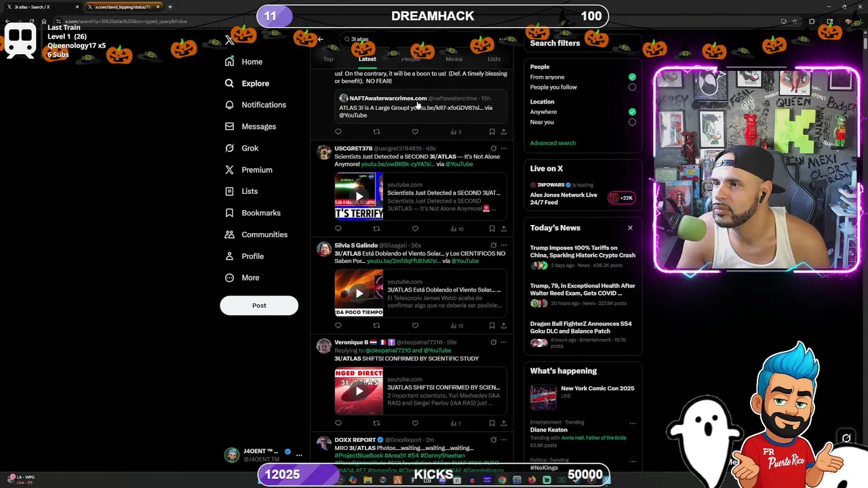The height and width of the screenshot is (488, 868).
Task: Open Explore in the sidebar
Action: (x=255, y=83)
